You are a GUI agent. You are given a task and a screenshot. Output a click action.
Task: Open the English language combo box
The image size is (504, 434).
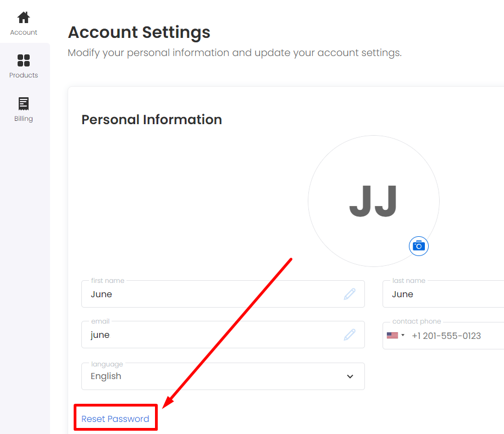(x=223, y=376)
